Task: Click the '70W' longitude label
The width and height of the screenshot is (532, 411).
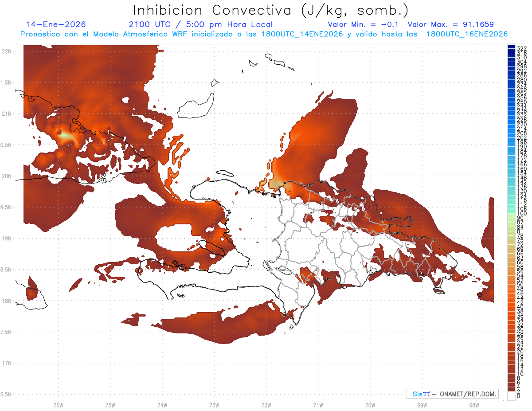Action: [370, 405]
